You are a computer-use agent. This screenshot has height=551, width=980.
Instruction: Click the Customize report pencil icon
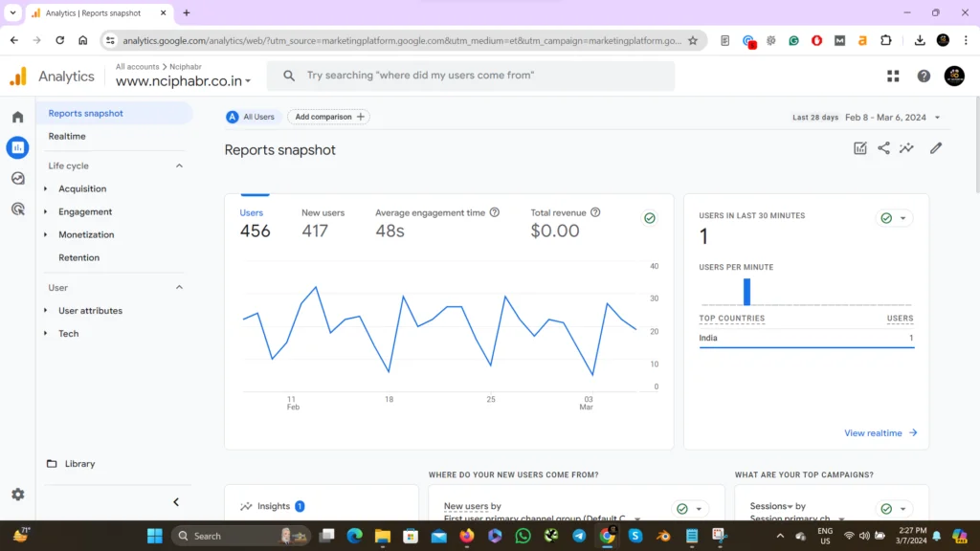(x=935, y=148)
